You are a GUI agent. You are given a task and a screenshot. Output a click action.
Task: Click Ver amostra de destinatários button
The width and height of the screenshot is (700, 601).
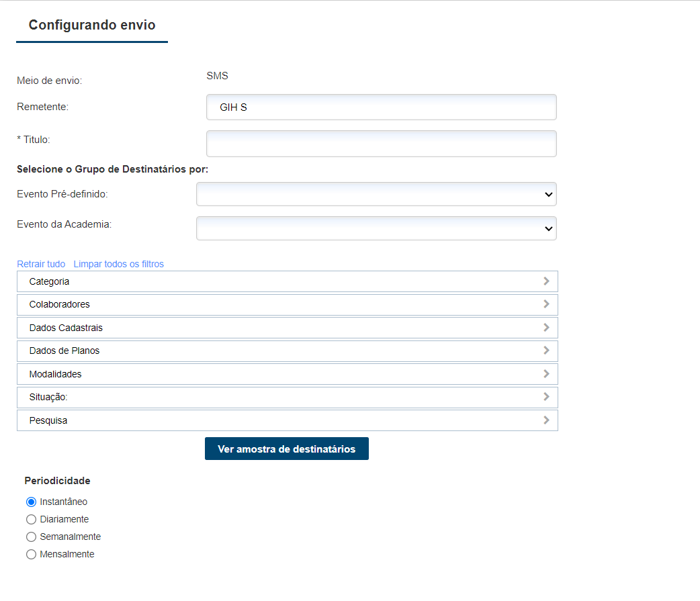pos(286,449)
